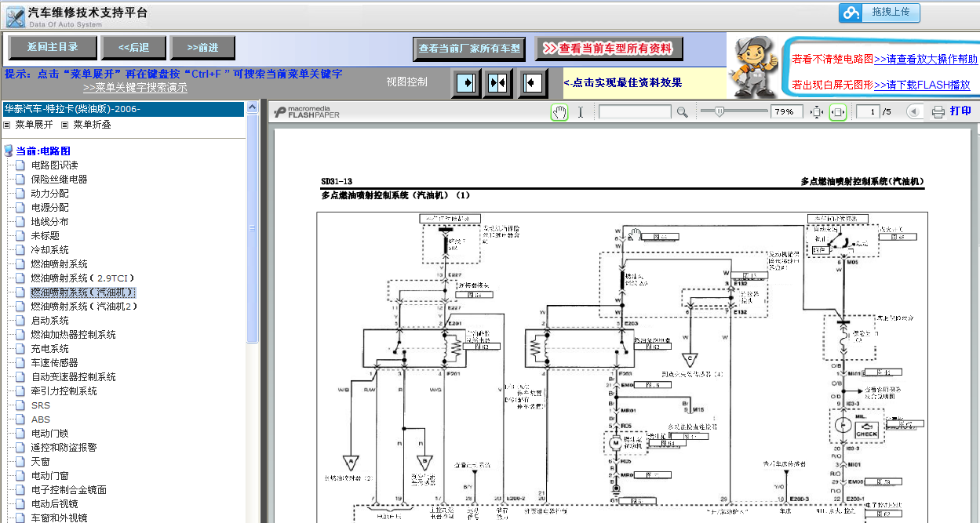The width and height of the screenshot is (980, 523).
Task: Click the zoom slider handle
Action: tap(719, 112)
